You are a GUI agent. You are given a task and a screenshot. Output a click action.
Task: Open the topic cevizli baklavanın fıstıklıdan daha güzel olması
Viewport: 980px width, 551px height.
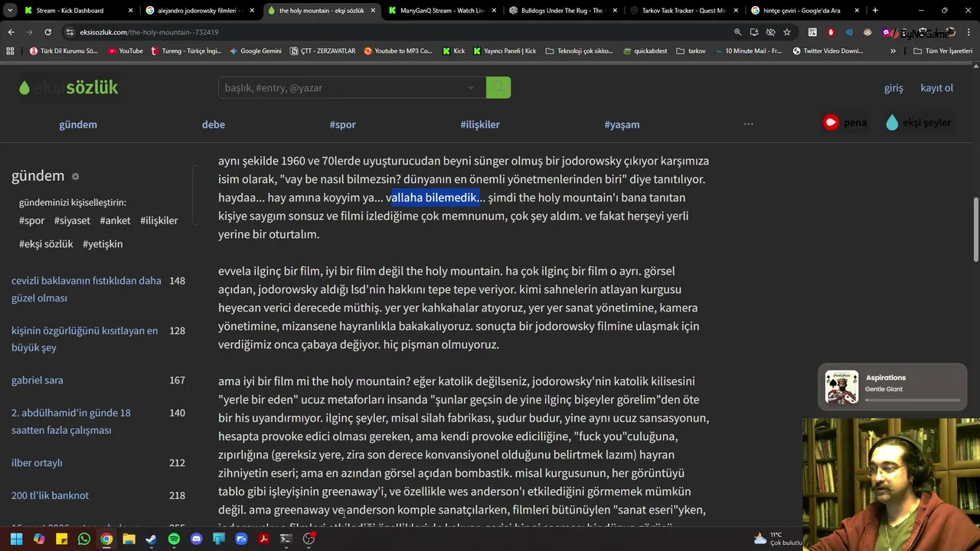(x=87, y=289)
